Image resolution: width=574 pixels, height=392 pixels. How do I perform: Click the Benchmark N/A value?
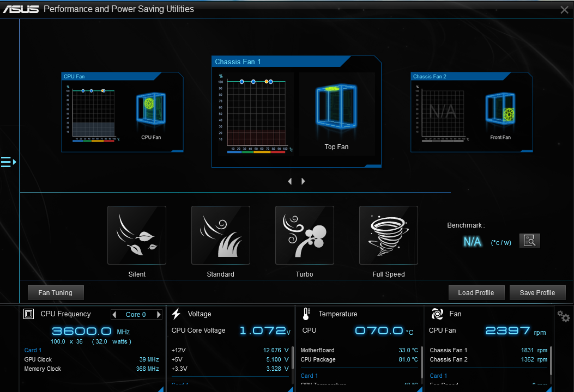pos(472,242)
